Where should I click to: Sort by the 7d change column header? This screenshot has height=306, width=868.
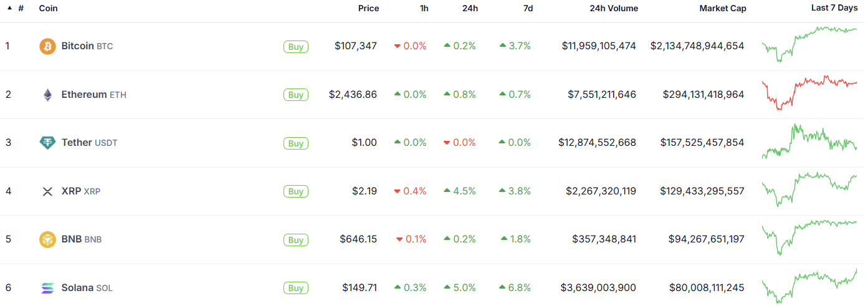point(528,8)
